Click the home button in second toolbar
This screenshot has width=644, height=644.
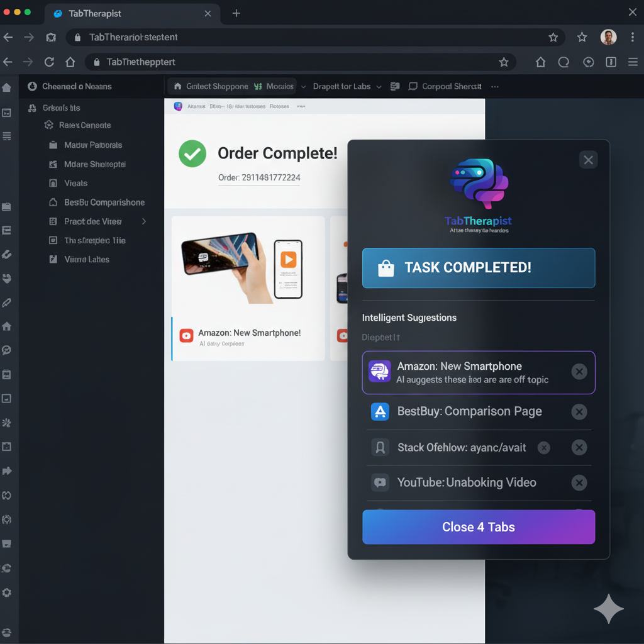point(70,62)
